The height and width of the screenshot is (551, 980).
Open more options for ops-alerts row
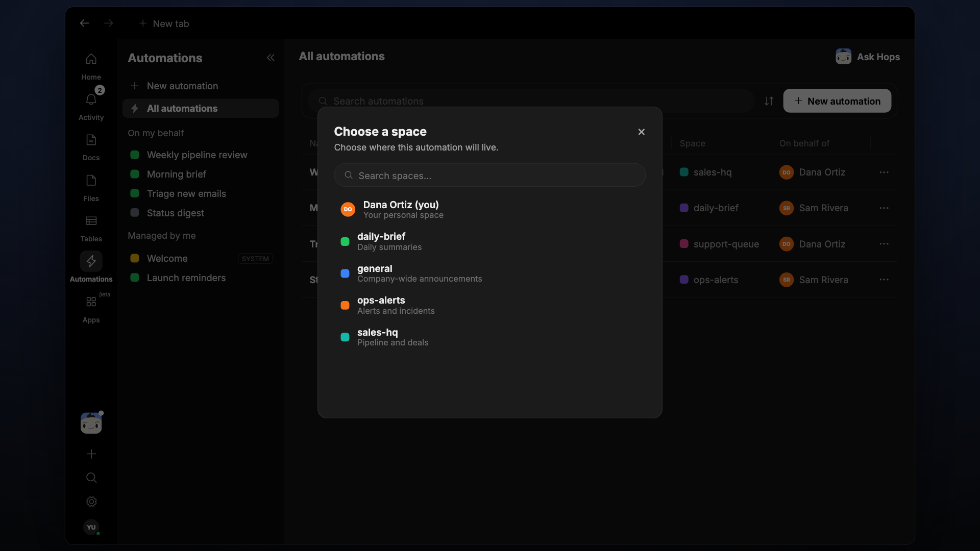[884, 280]
